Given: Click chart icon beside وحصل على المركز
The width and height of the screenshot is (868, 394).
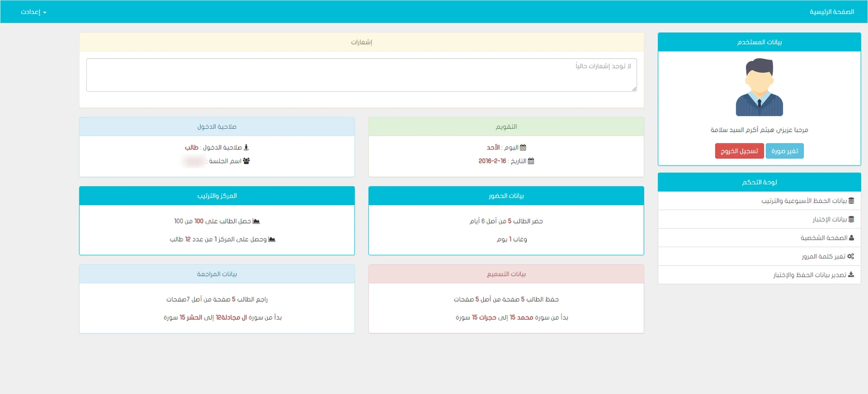Looking at the screenshot, I should point(272,239).
